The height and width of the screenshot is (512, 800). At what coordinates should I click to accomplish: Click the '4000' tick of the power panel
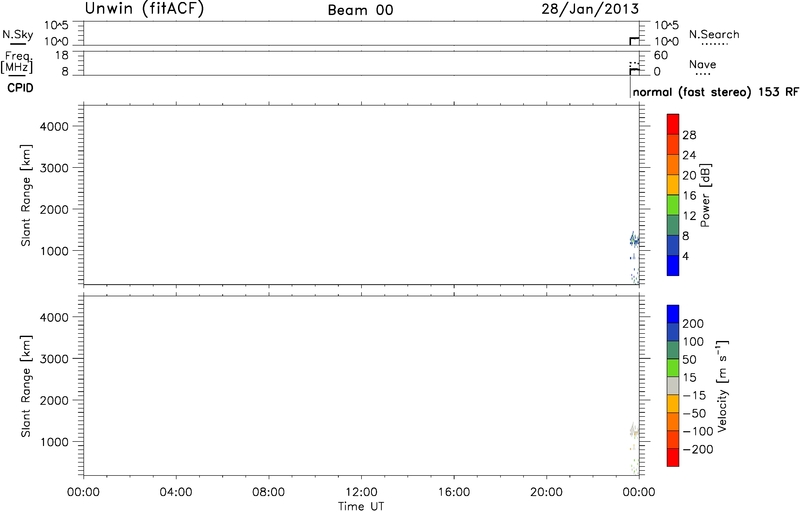(x=54, y=126)
